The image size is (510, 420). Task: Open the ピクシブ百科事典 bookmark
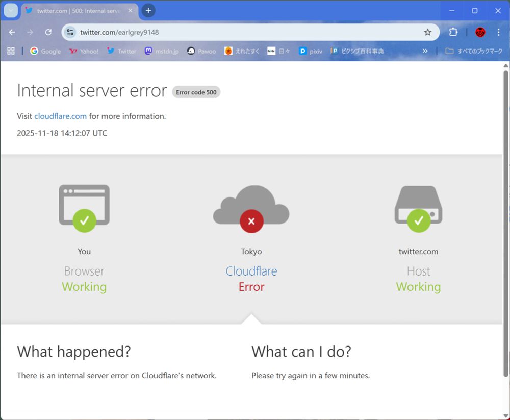click(x=357, y=51)
